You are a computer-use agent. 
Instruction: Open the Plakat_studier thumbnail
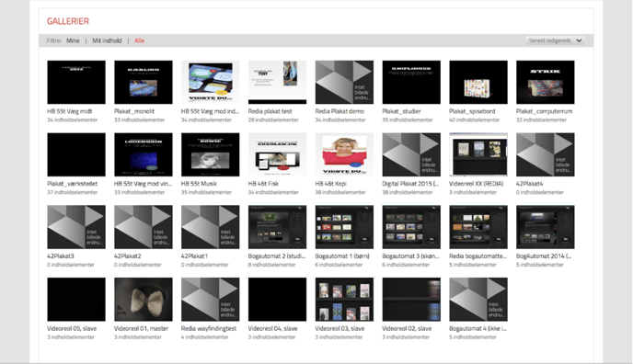pyautogui.click(x=411, y=82)
